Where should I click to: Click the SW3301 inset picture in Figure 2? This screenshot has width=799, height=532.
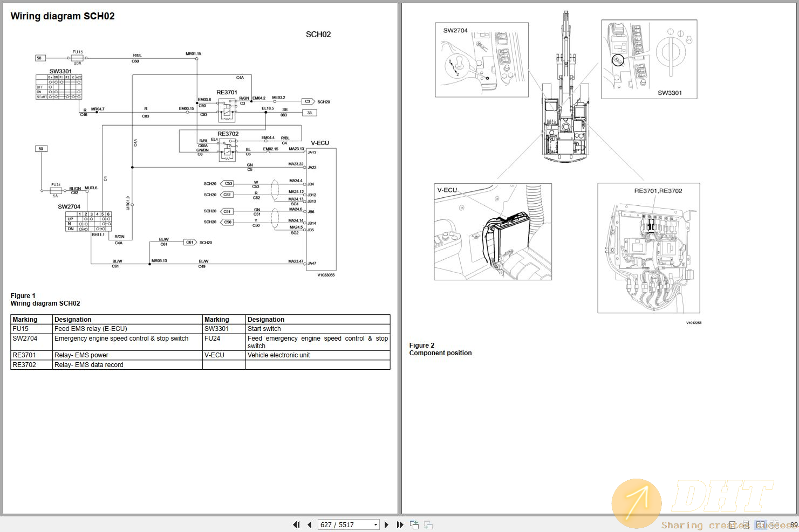coord(649,59)
